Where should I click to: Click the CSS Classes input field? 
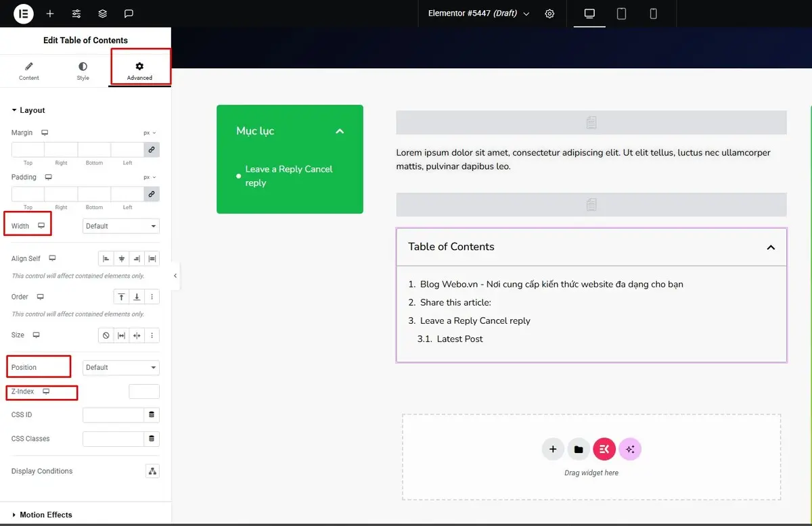(x=113, y=439)
